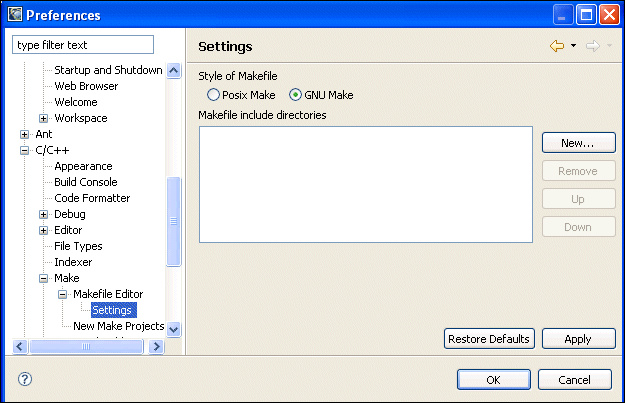625x403 pixels.
Task: Select Code Formatter in preferences tree
Action: [x=92, y=198]
